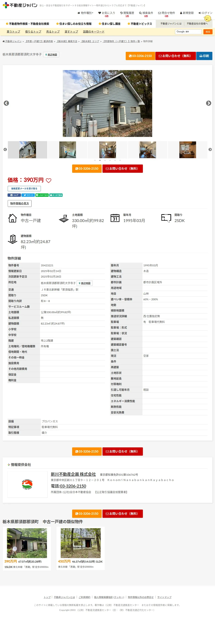
Task: Select 買うトップ tab
Action: [x=13, y=32]
